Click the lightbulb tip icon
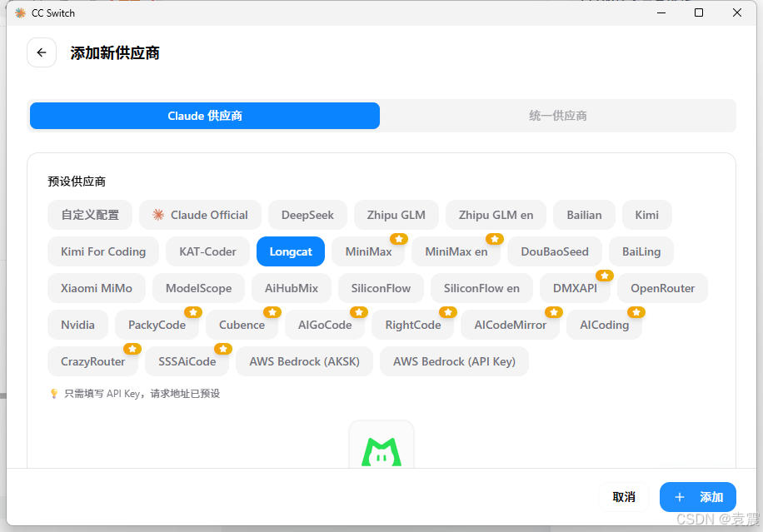 tap(54, 394)
